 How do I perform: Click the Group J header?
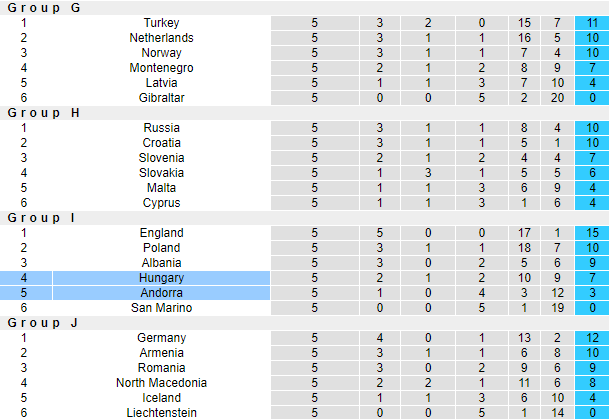click(x=43, y=323)
